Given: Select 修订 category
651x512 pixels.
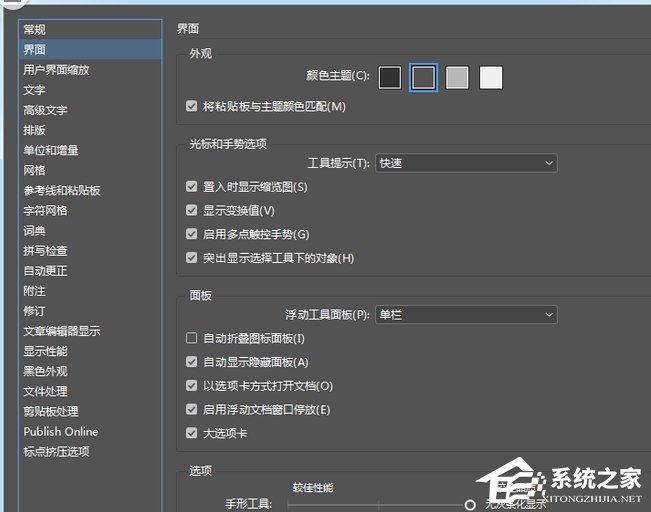Looking at the screenshot, I should (90, 311).
